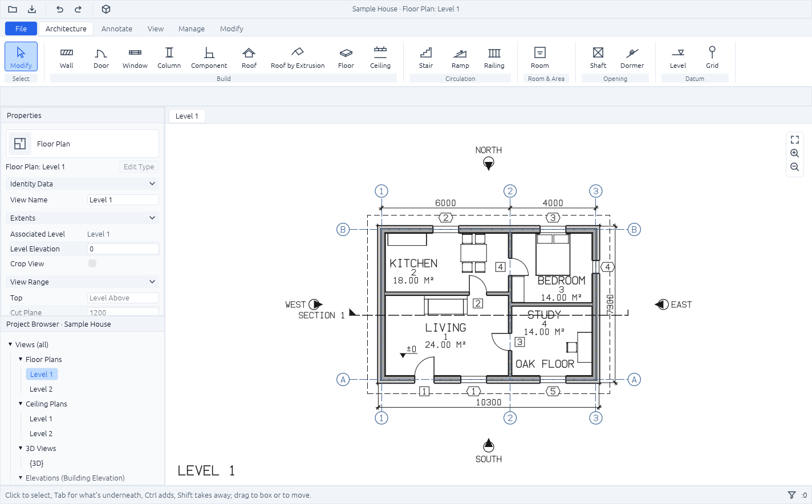Viewport: 812px width, 504px height.
Task: Click the View Name input field
Action: [x=123, y=200]
